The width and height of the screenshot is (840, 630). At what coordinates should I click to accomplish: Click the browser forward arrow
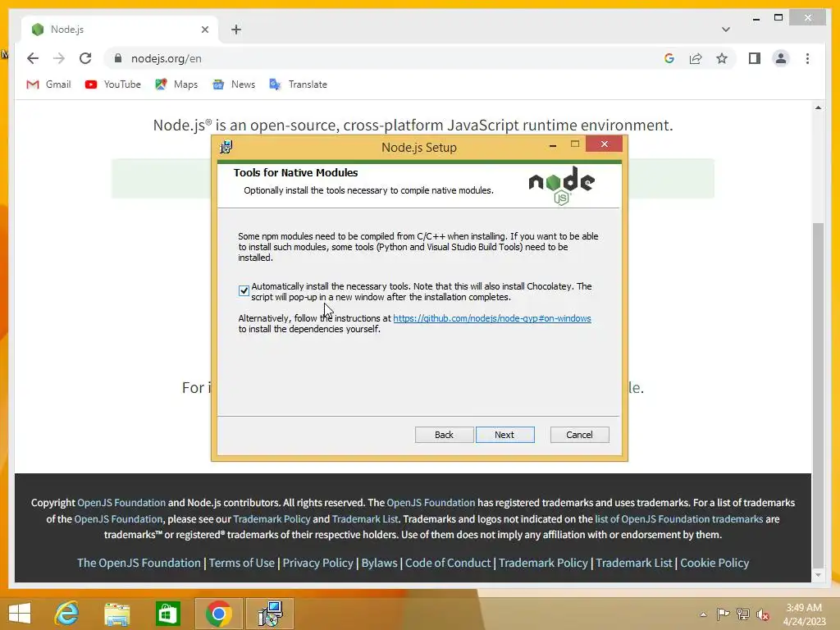click(x=59, y=58)
